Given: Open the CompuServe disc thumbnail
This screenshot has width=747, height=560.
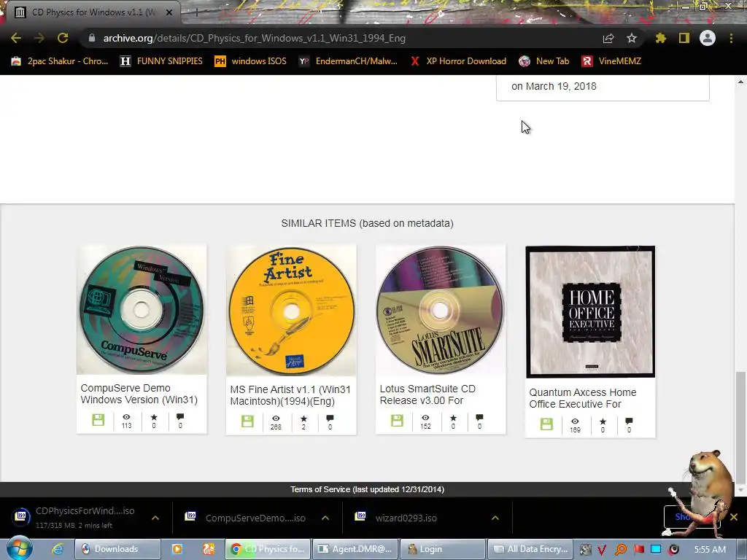Looking at the screenshot, I should 142,310.
